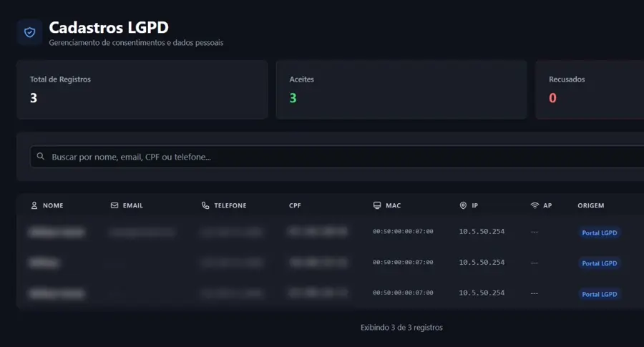The width and height of the screenshot is (644, 347).
Task: Select the MAC column header label
Action: [393, 205]
